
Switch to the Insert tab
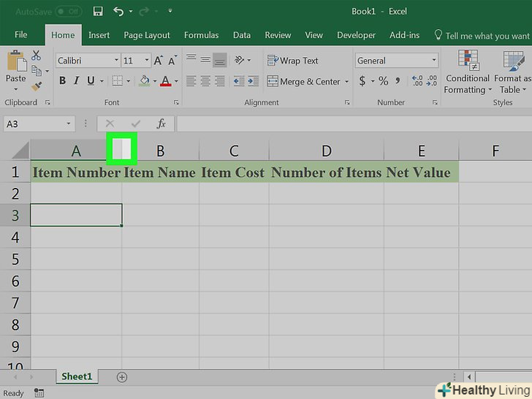pyautogui.click(x=99, y=35)
